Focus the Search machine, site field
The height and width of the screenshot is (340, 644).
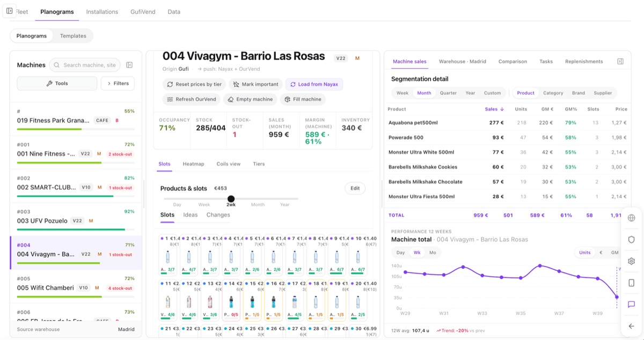(x=85, y=65)
